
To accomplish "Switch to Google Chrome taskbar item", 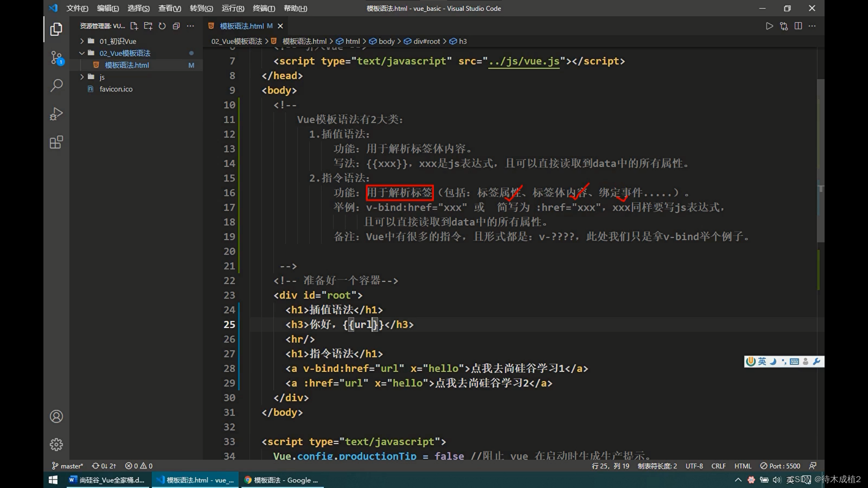I will point(282,480).
